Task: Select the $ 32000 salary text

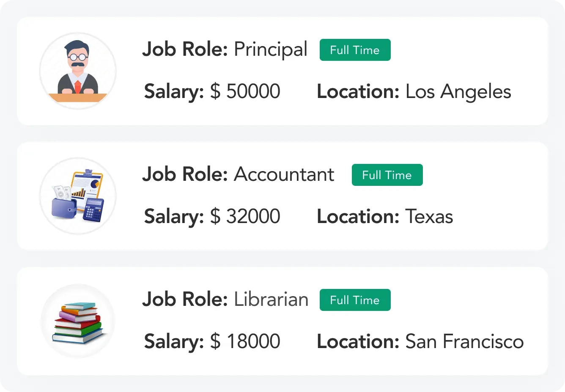Action: pyautogui.click(x=245, y=216)
